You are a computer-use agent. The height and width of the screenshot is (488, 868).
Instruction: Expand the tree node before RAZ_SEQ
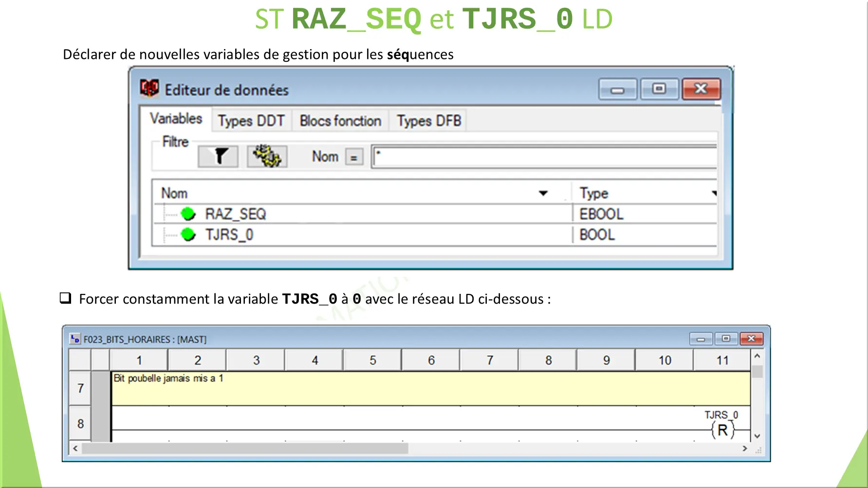point(171,213)
